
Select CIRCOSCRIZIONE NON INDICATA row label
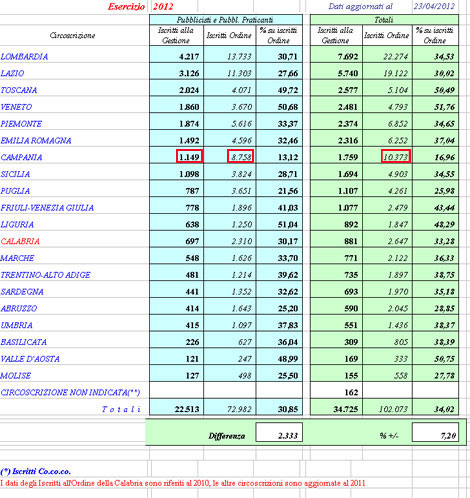tap(70, 393)
